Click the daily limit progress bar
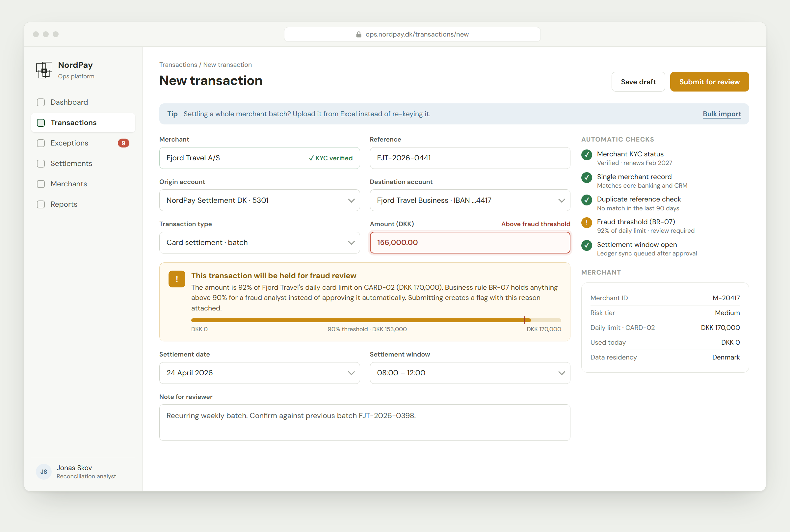Screen dimensions: 790x532 point(376,320)
